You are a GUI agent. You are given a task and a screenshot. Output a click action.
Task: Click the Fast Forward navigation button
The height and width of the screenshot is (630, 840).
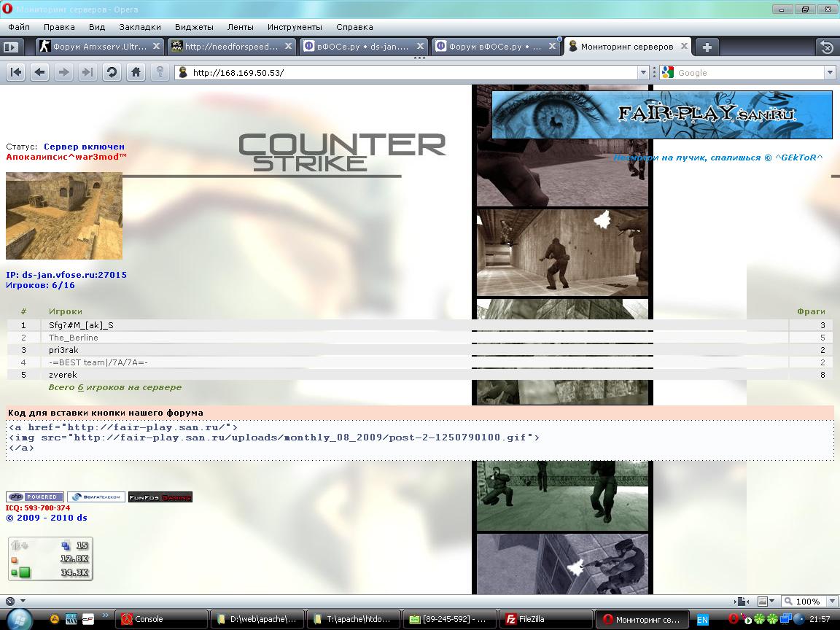(x=87, y=72)
